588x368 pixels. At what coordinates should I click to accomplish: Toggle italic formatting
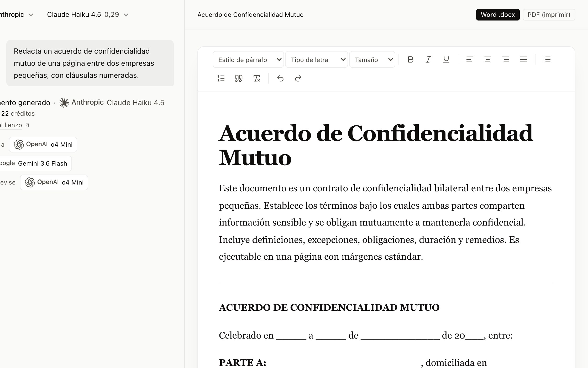[x=428, y=60]
